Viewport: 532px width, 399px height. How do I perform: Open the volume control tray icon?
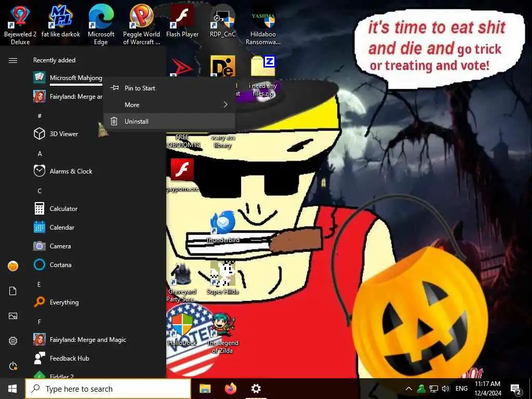(x=446, y=389)
